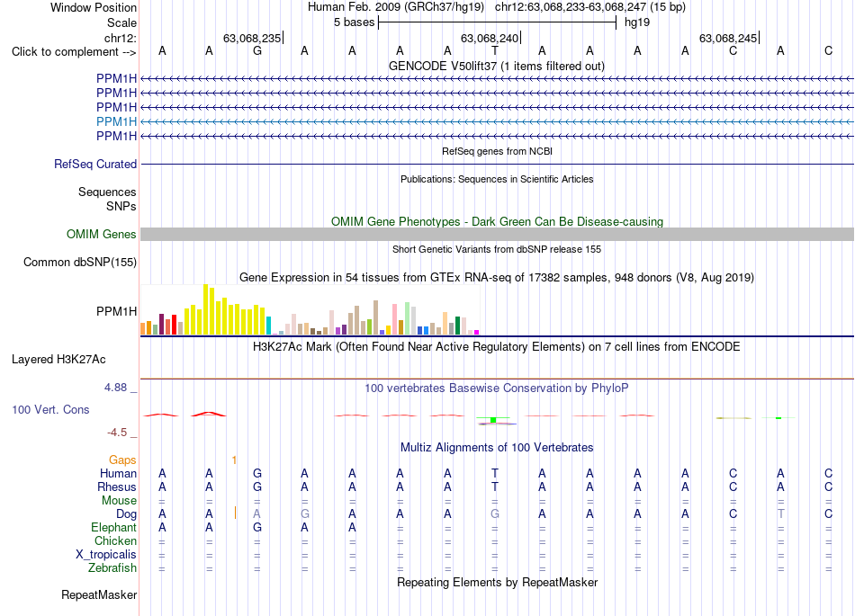Click 'Repeating Elements by RepeatMasker' title
Image resolution: width=855 pixels, height=616 pixels.
[x=498, y=582]
